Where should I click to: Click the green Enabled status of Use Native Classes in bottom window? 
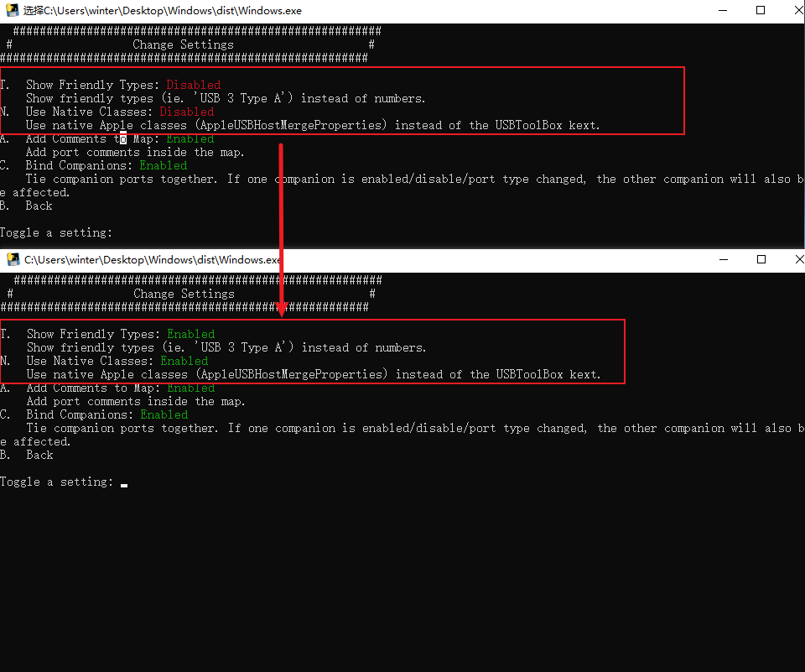click(184, 361)
